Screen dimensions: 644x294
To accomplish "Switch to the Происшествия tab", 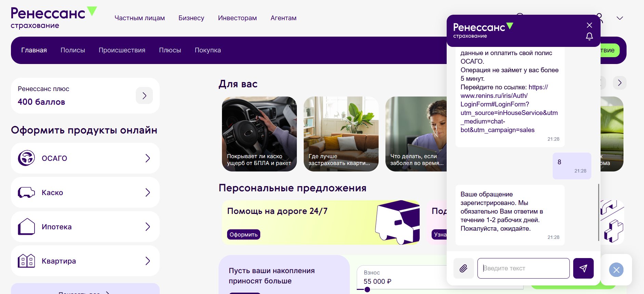I will coord(122,50).
